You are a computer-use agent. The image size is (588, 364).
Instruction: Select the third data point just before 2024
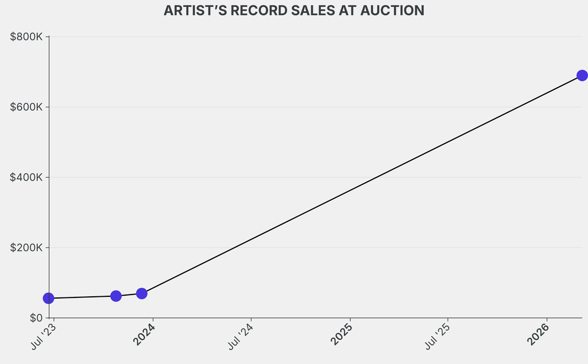[x=142, y=293]
